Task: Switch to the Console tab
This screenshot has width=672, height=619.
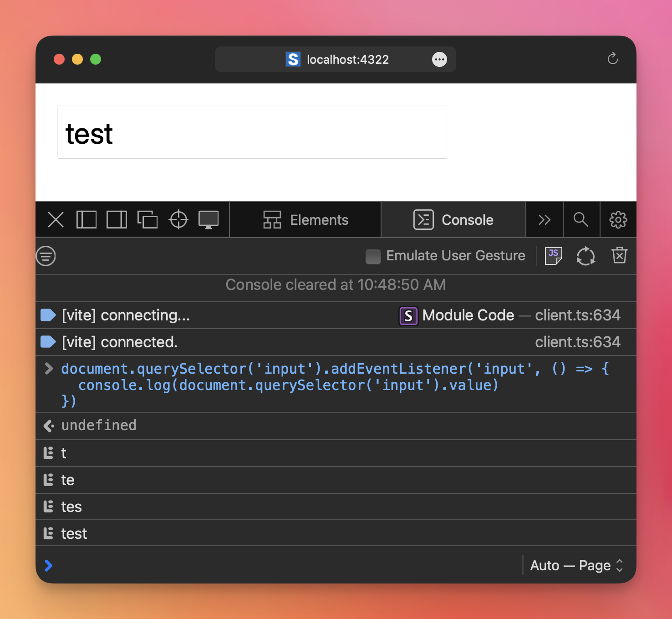Action: point(453,220)
